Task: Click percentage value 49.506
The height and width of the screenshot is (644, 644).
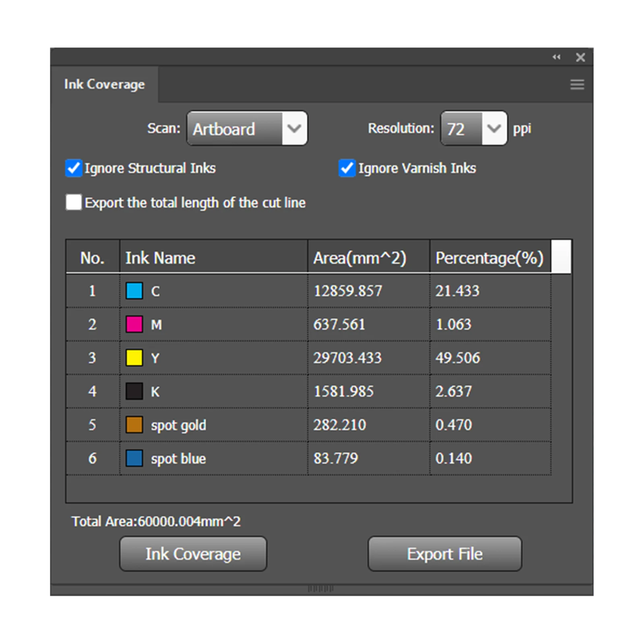Action: point(458,358)
